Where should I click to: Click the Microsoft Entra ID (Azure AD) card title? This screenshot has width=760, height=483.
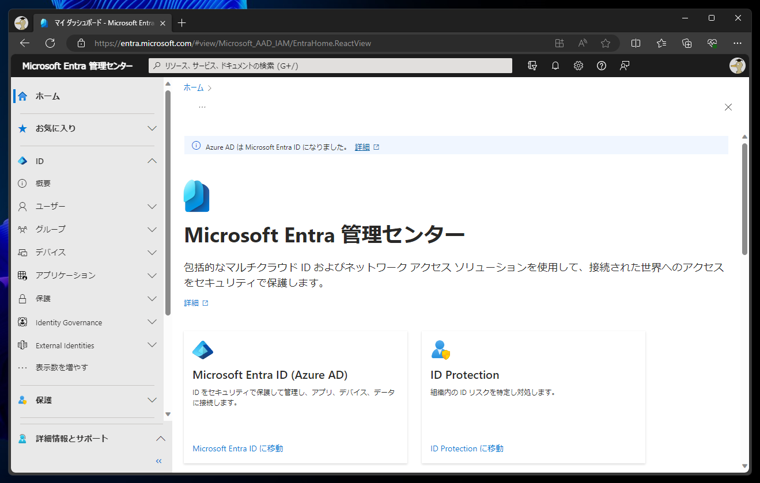pos(270,375)
